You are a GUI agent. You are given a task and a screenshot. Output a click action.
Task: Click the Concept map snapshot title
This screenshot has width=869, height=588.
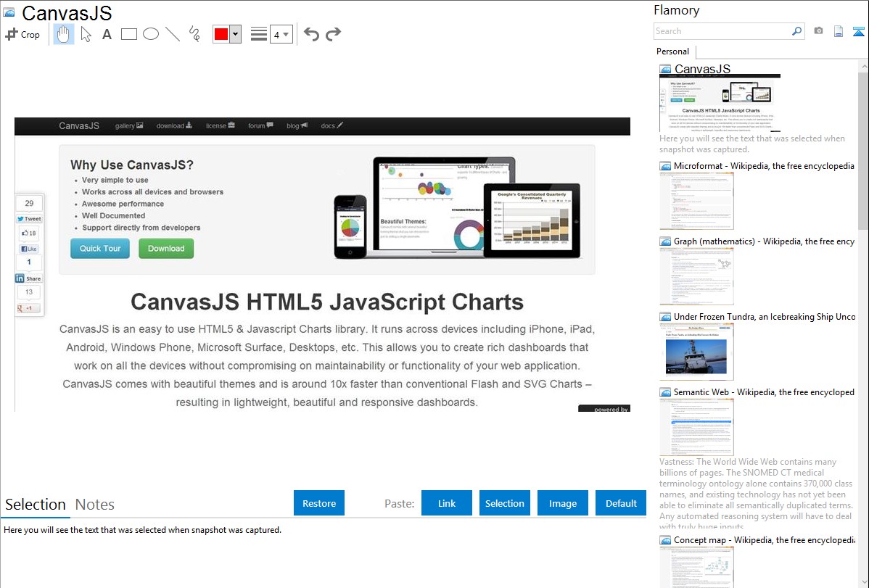765,539
